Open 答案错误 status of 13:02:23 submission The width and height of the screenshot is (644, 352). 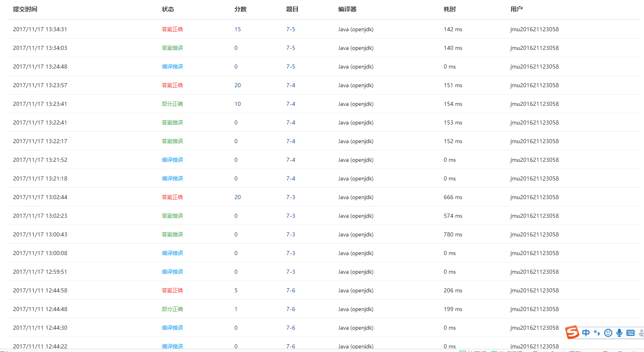pyautogui.click(x=172, y=216)
